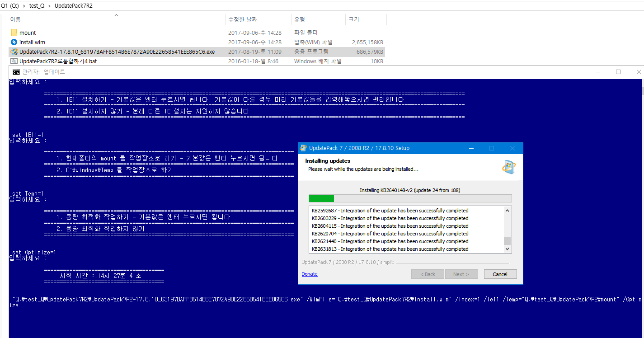Expand the breadcrumb chevron after test_Q
644x338 pixels.
(50, 6)
